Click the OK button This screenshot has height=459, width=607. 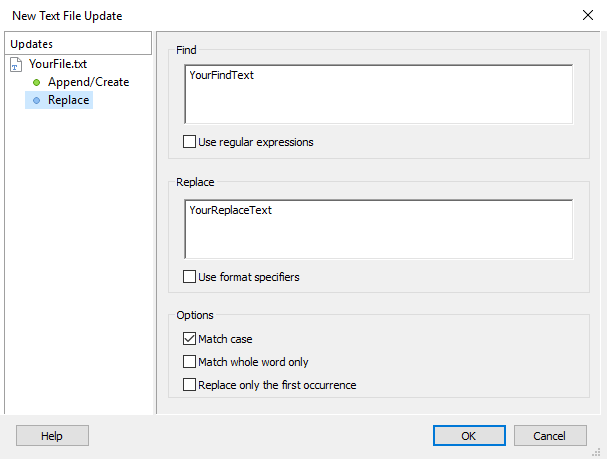pos(469,436)
